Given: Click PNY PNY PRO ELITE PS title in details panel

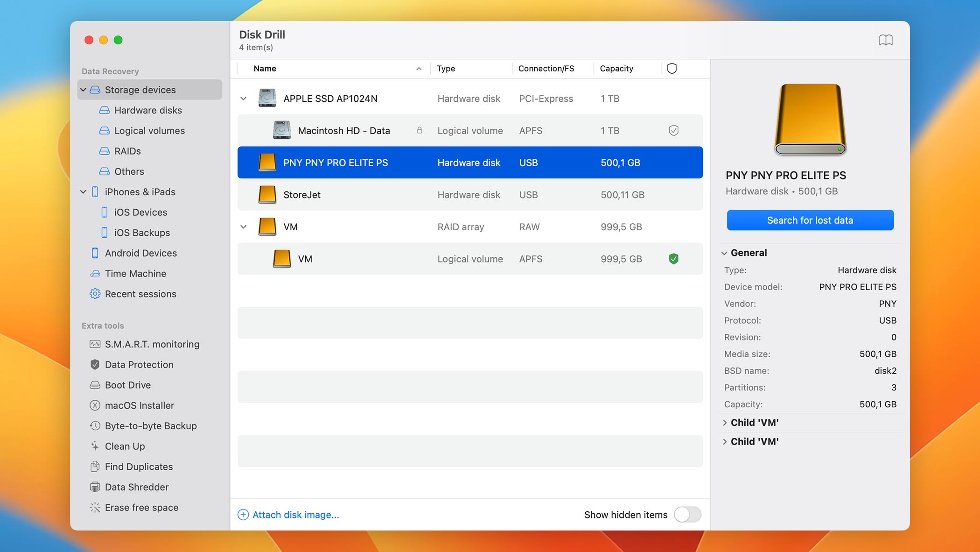Looking at the screenshot, I should pos(786,176).
